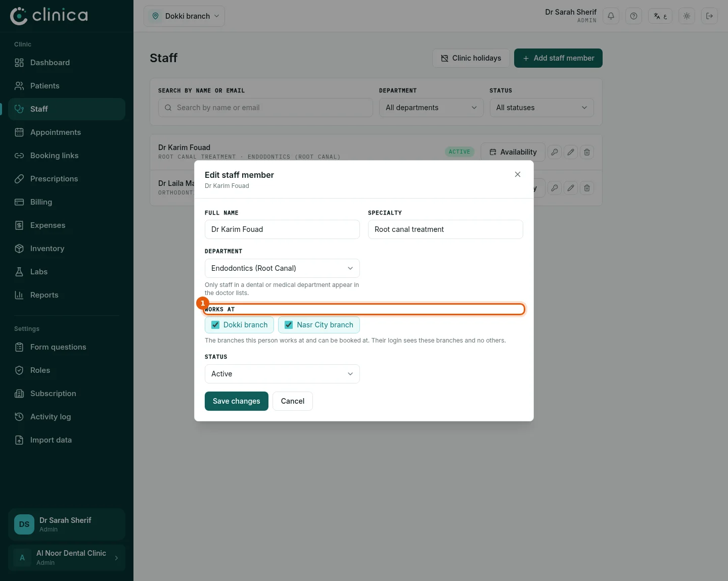Log out using the exit icon
This screenshot has width=728, height=581.
(709, 16)
